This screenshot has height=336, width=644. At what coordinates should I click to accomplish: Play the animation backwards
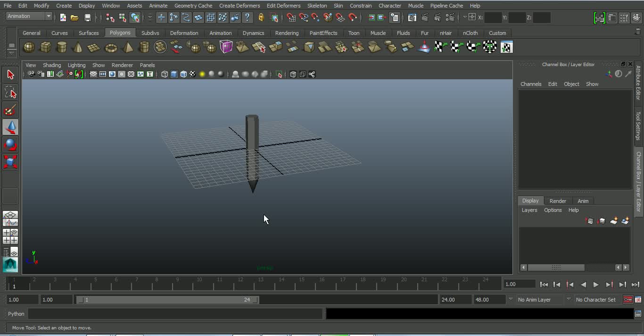click(x=583, y=285)
